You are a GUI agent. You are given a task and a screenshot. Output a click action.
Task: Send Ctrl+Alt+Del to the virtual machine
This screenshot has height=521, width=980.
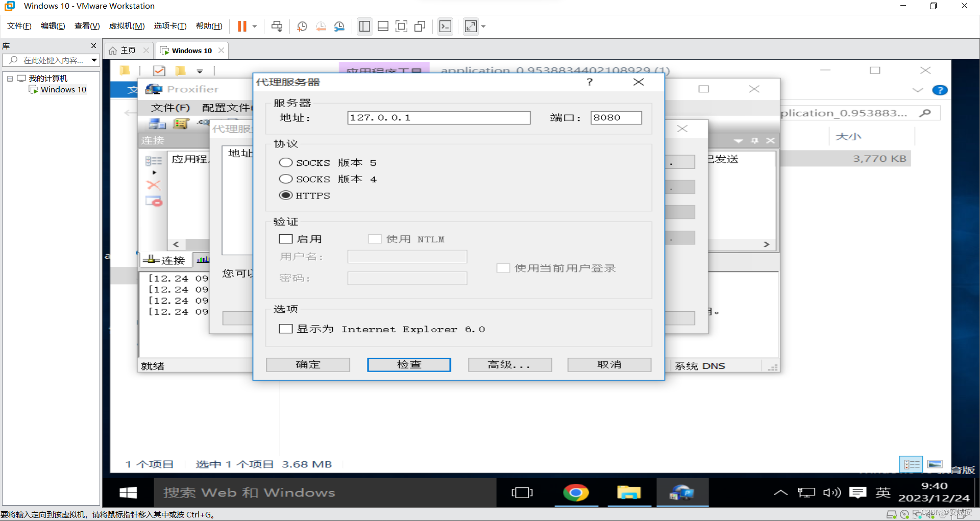point(277,26)
